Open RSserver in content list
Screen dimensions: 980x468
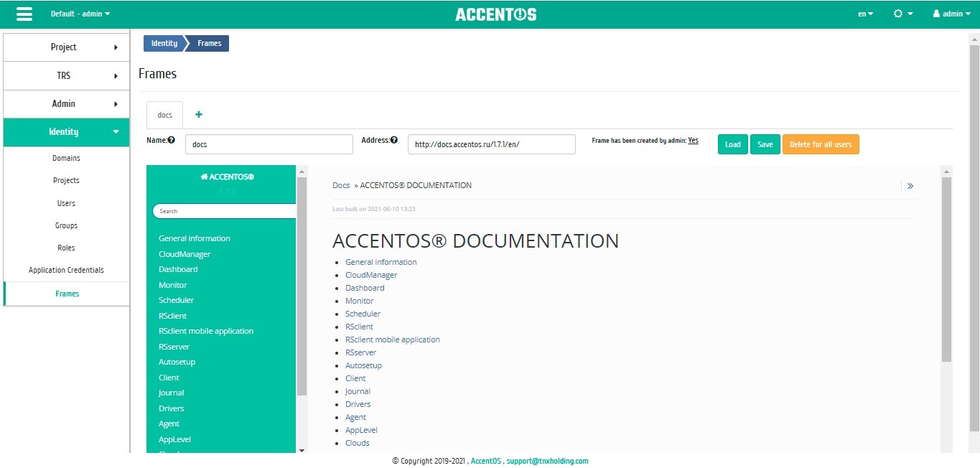360,352
